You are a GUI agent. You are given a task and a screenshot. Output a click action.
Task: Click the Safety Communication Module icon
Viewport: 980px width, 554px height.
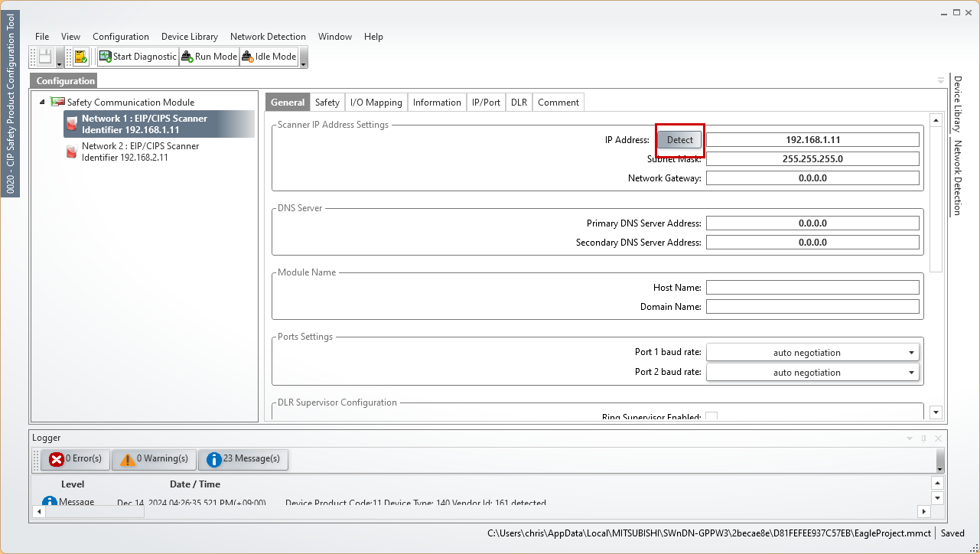point(57,102)
